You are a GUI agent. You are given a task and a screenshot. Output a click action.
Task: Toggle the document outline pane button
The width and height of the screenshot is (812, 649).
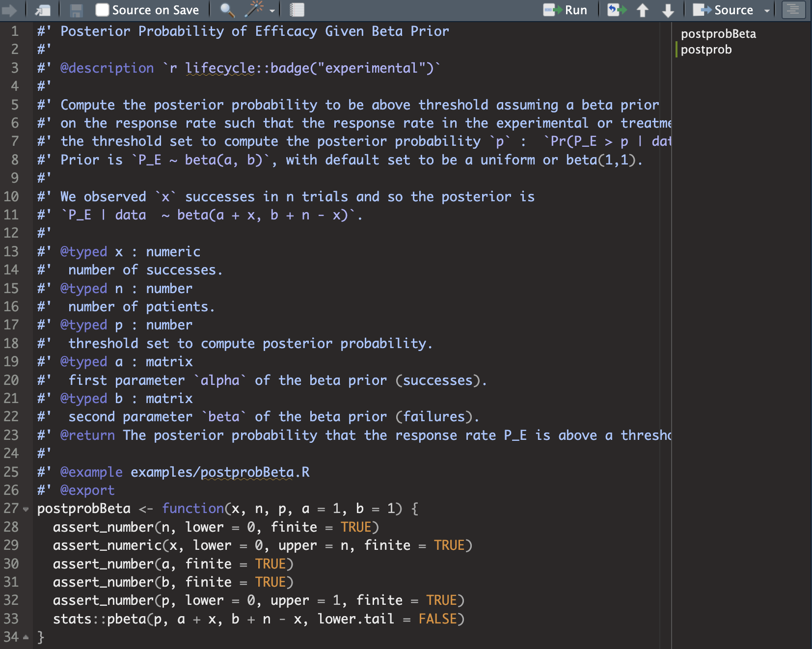point(793,10)
